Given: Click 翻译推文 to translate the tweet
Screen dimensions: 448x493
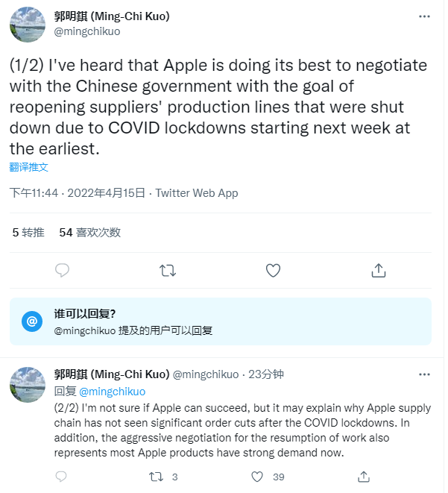Looking at the screenshot, I should (x=29, y=166).
